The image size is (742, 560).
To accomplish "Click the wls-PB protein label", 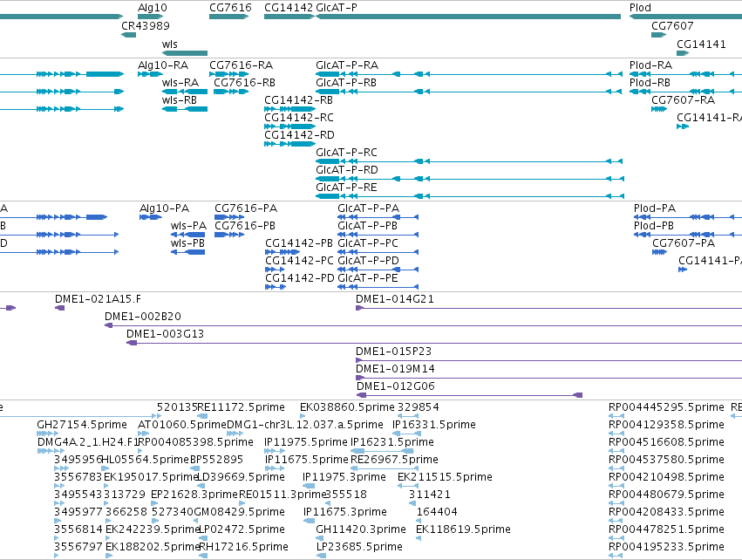I will [187, 243].
